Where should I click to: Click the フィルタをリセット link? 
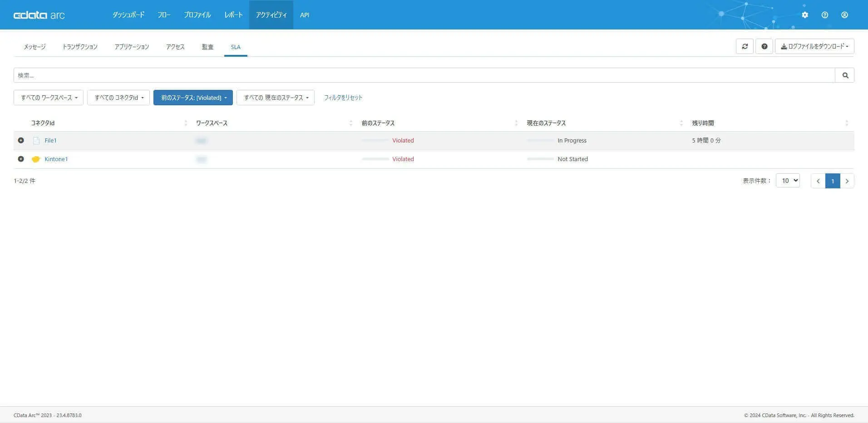pyautogui.click(x=343, y=98)
